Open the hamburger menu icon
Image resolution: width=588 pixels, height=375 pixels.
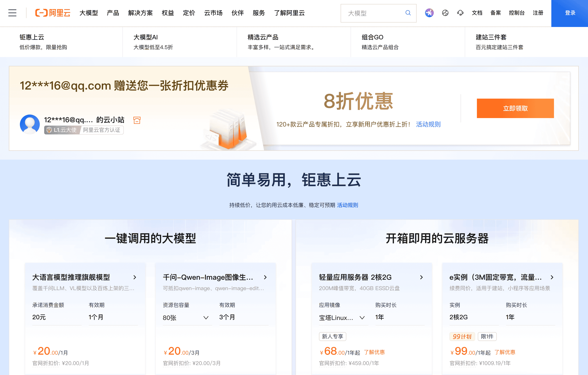coord(12,13)
